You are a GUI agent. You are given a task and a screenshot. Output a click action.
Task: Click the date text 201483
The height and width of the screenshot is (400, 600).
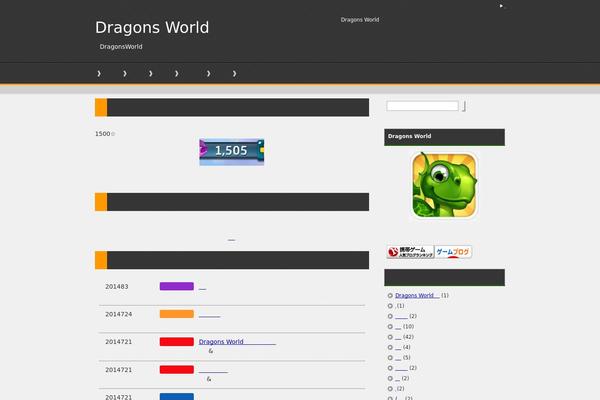click(117, 287)
